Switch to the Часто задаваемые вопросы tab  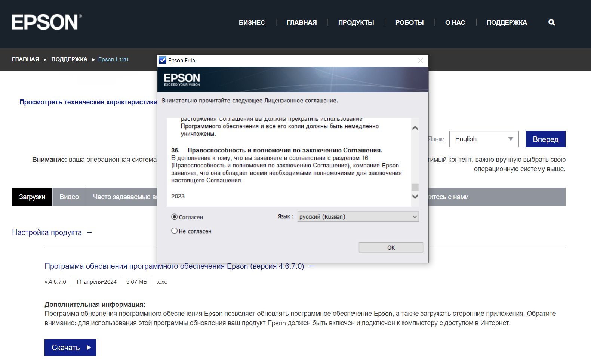(x=122, y=197)
